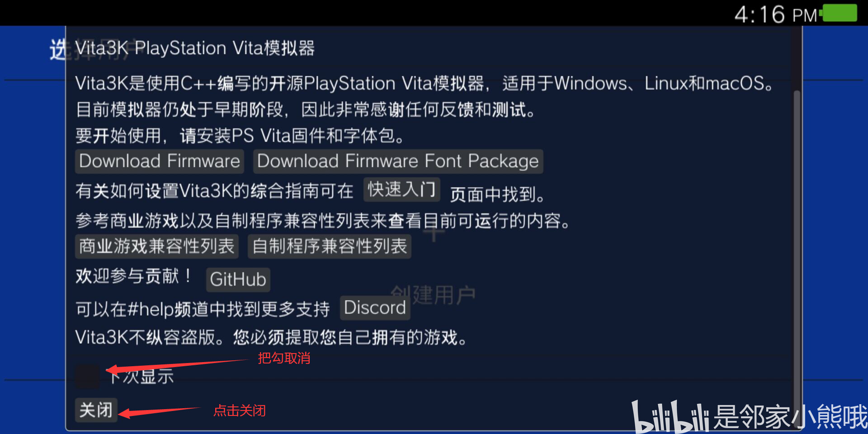
Task: Click the 创建用户 label behind the dialog
Action: click(433, 295)
